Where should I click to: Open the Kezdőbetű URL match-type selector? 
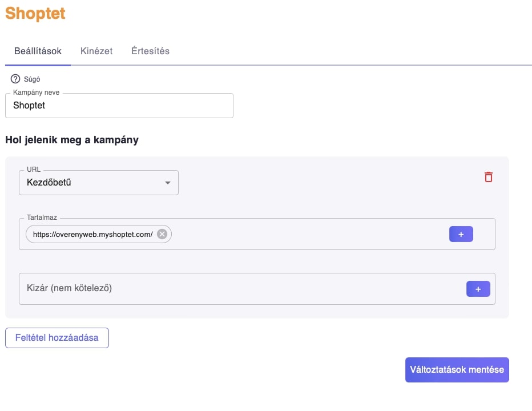[x=99, y=183]
